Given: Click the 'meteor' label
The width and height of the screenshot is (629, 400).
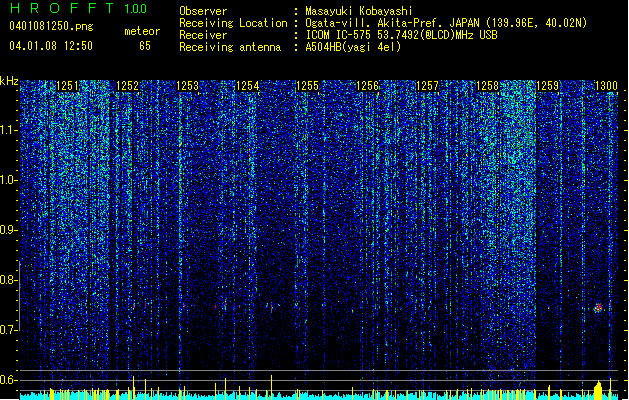Looking at the screenshot, I should pos(142,31).
